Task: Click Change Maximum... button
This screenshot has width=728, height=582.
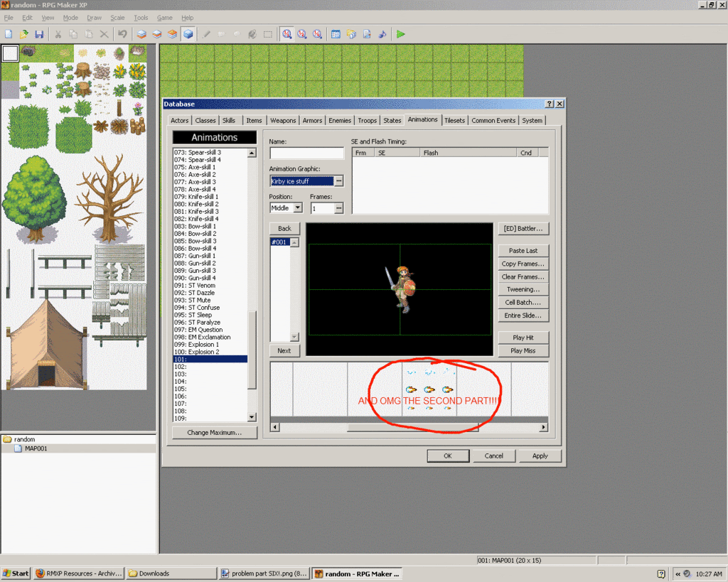Action: click(x=215, y=433)
